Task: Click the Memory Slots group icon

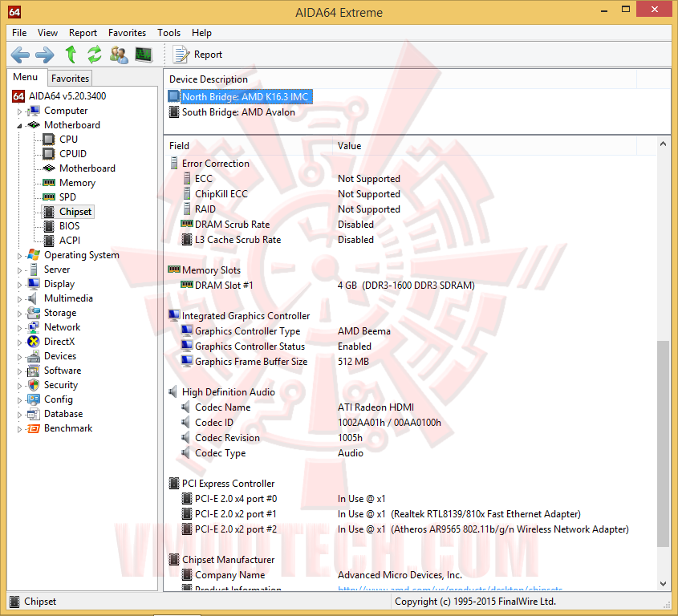Action: pyautogui.click(x=174, y=269)
